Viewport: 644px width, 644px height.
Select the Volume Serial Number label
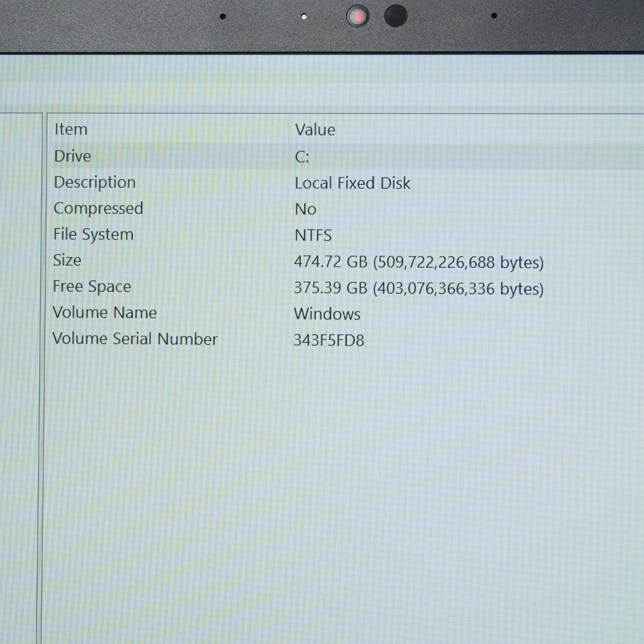coord(135,339)
